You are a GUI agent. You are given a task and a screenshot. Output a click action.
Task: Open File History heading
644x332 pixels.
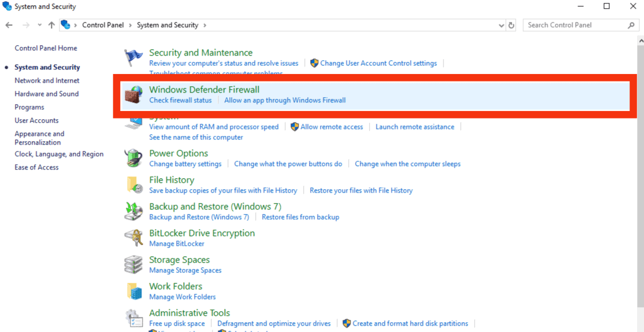tap(172, 180)
